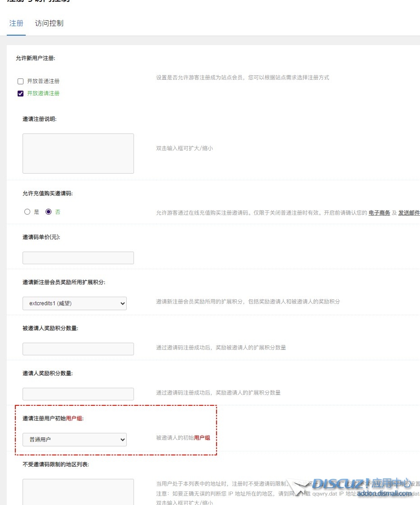Click the 不受邀请码限制的地区列表 text area
The image size is (420, 505).
pyautogui.click(x=78, y=492)
